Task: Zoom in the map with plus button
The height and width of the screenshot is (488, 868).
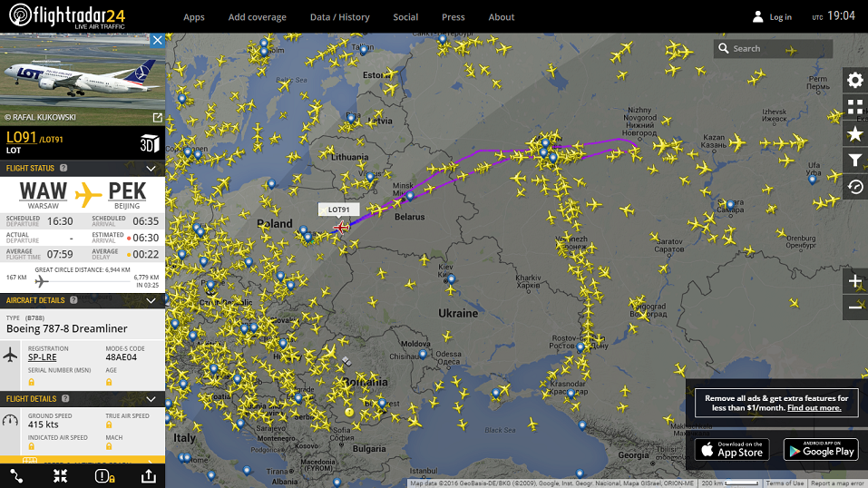Action: [854, 281]
